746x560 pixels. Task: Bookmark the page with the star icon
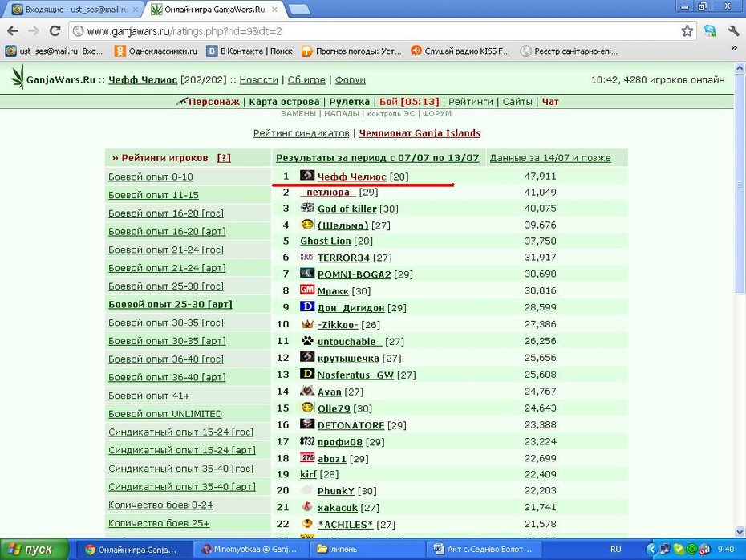[x=687, y=31]
